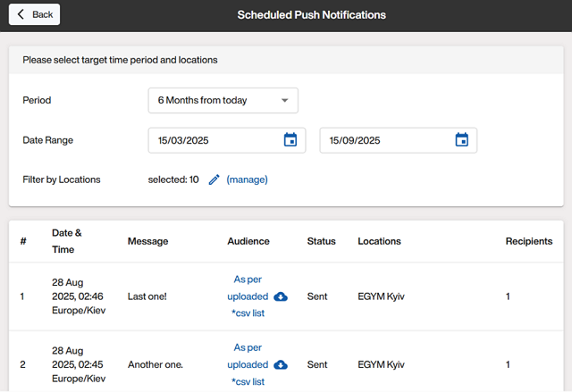Download csv for the "Another one." notification
The width and height of the screenshot is (572, 392).
click(x=281, y=364)
